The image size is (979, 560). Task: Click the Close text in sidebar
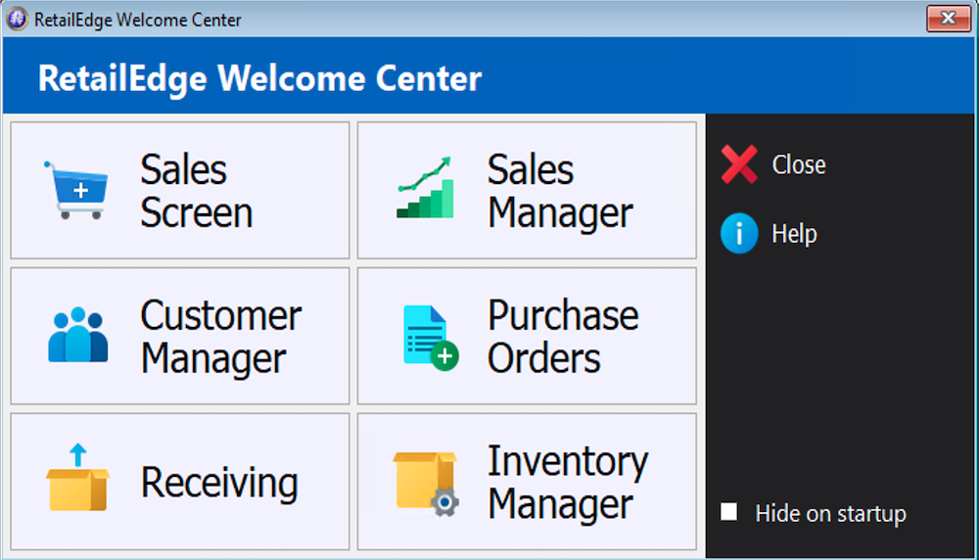[x=798, y=165]
